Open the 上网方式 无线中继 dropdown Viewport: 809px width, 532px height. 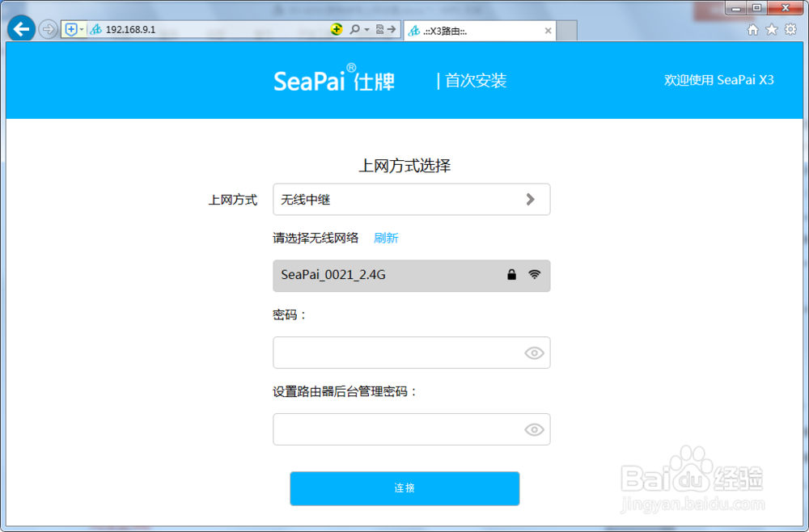pyautogui.click(x=411, y=200)
